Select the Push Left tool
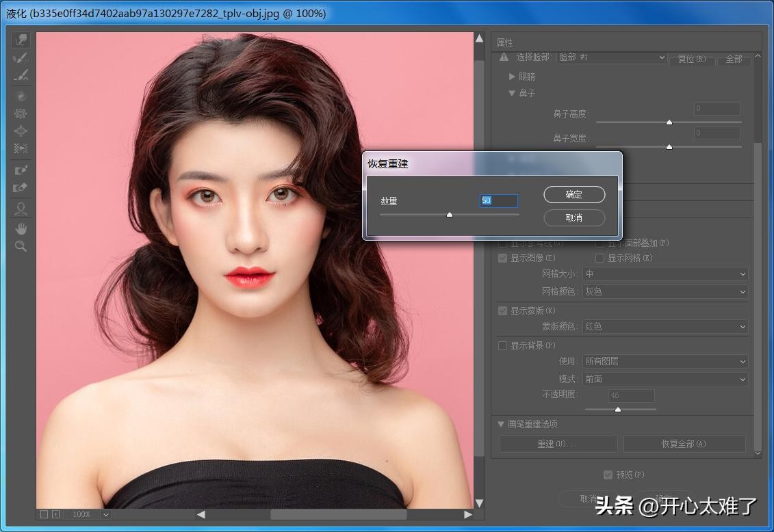774x532 pixels. (x=21, y=148)
